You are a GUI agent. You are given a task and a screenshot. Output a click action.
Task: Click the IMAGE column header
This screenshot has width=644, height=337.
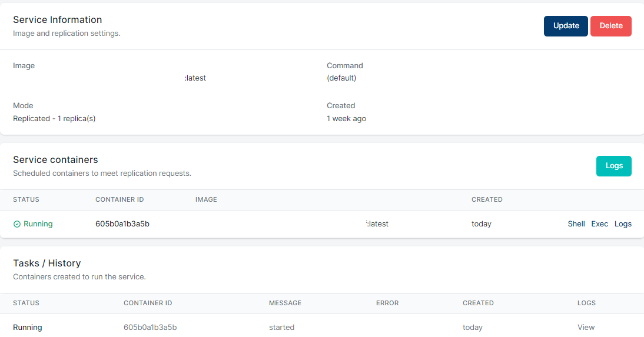coord(206,199)
